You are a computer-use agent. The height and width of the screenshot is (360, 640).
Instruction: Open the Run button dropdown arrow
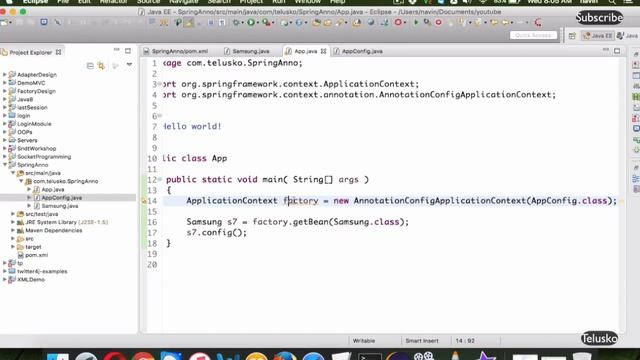click(258, 23)
